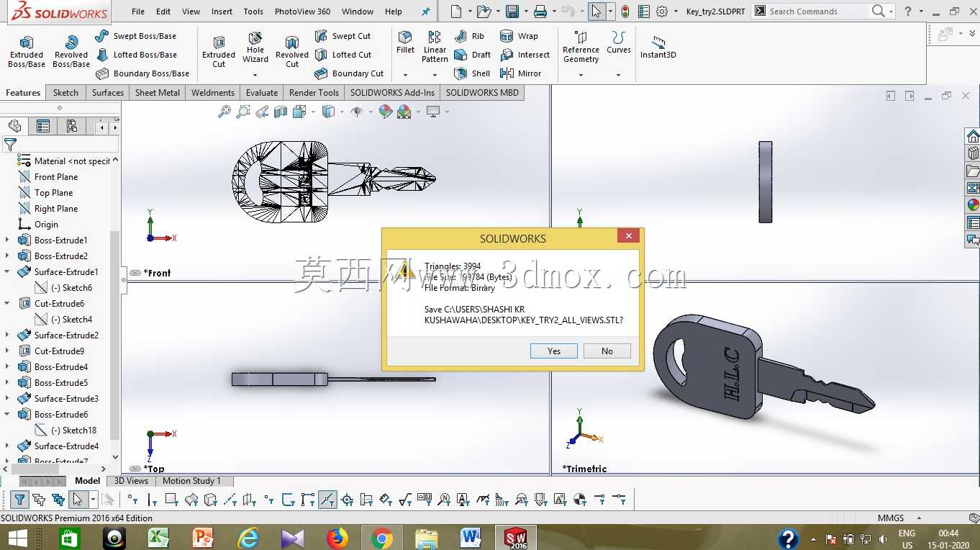Image resolution: width=980 pixels, height=550 pixels.
Task: Activate Zoom to Area magnifier
Action: (x=243, y=112)
